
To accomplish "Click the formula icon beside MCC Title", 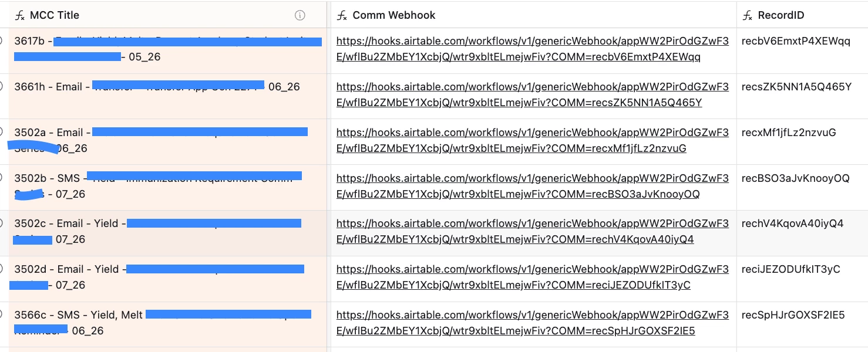I will coord(20,16).
